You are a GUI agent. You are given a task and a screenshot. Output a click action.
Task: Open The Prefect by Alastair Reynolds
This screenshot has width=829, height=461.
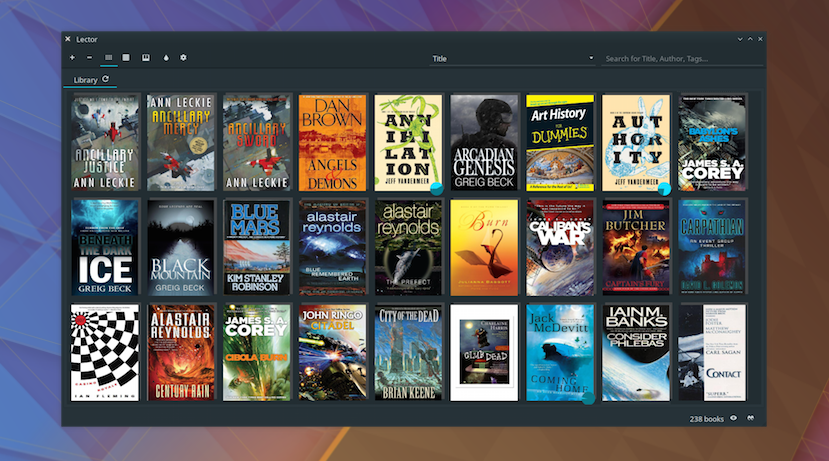(408, 247)
